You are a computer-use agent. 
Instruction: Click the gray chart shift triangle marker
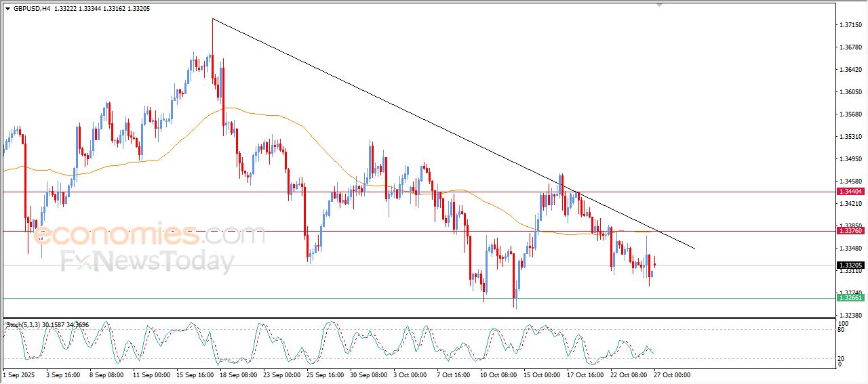coord(658,5)
